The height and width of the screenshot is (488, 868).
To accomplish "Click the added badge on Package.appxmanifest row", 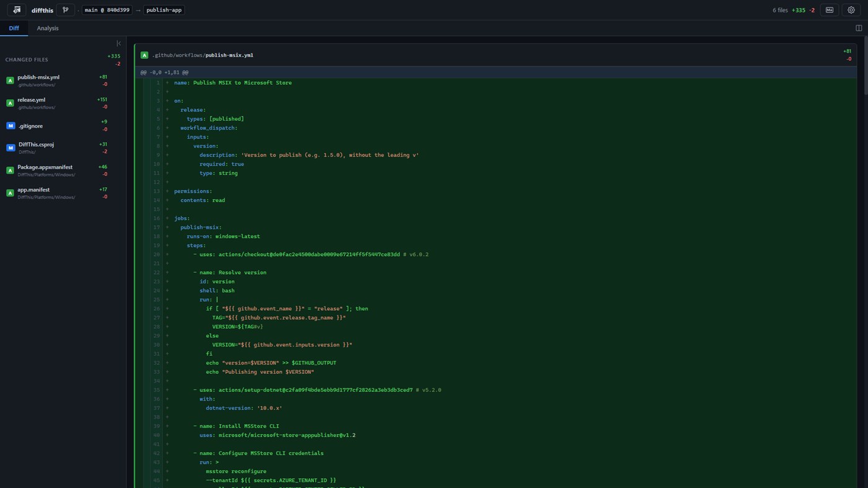I will [x=10, y=171].
